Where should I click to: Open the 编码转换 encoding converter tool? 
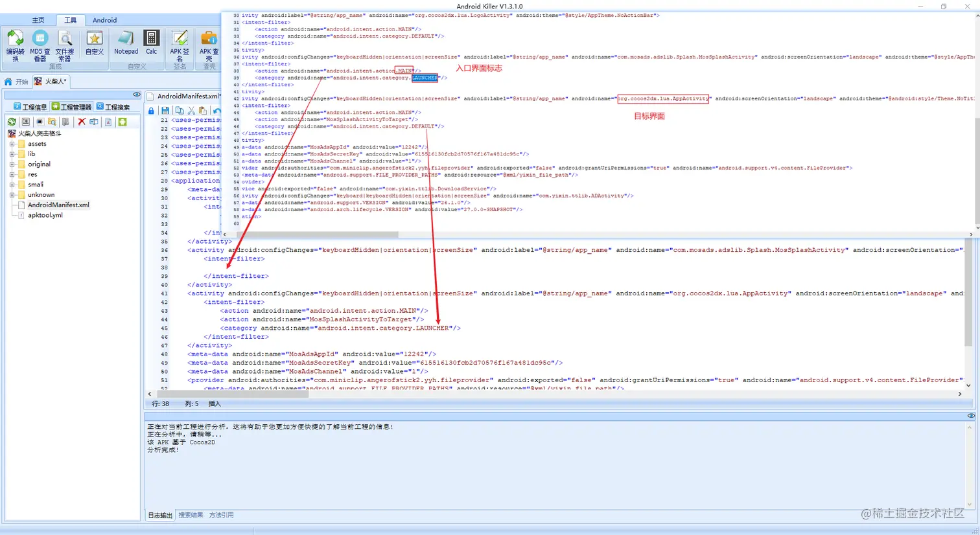[15, 45]
